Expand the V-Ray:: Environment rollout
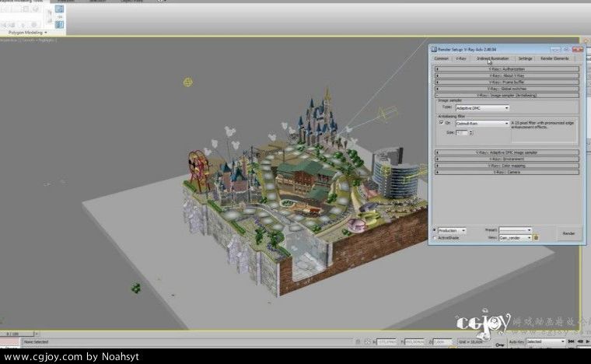Screen dimensions: 591x364 click(507, 159)
